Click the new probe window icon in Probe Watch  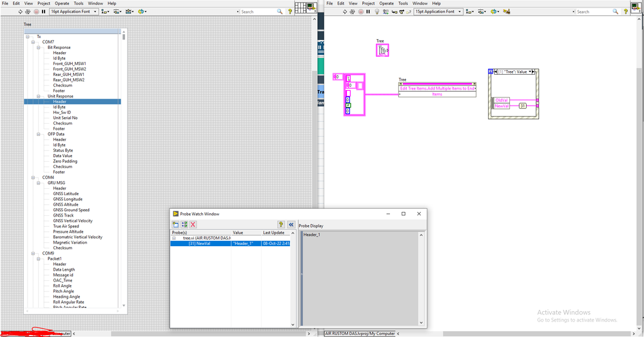[x=175, y=225]
